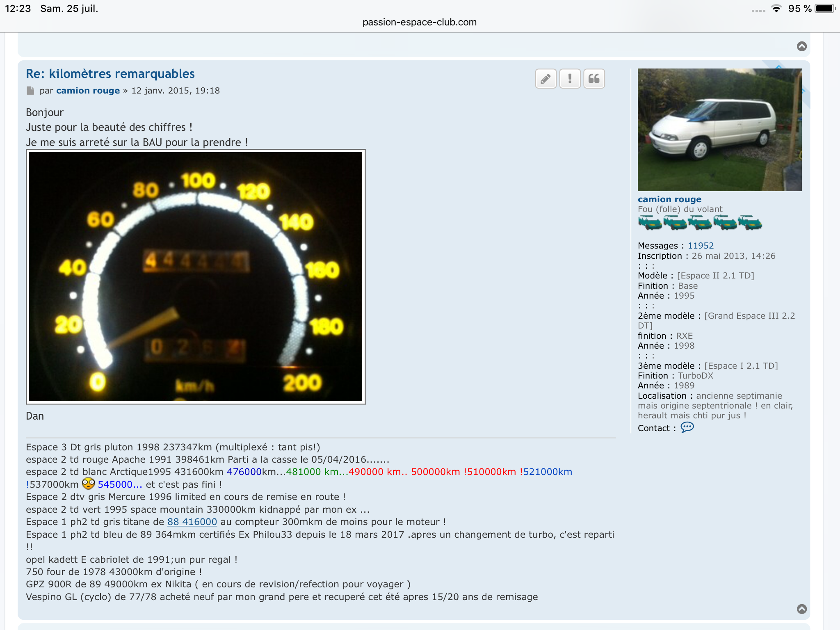
Task: Click the small post document icon
Action: [30, 91]
